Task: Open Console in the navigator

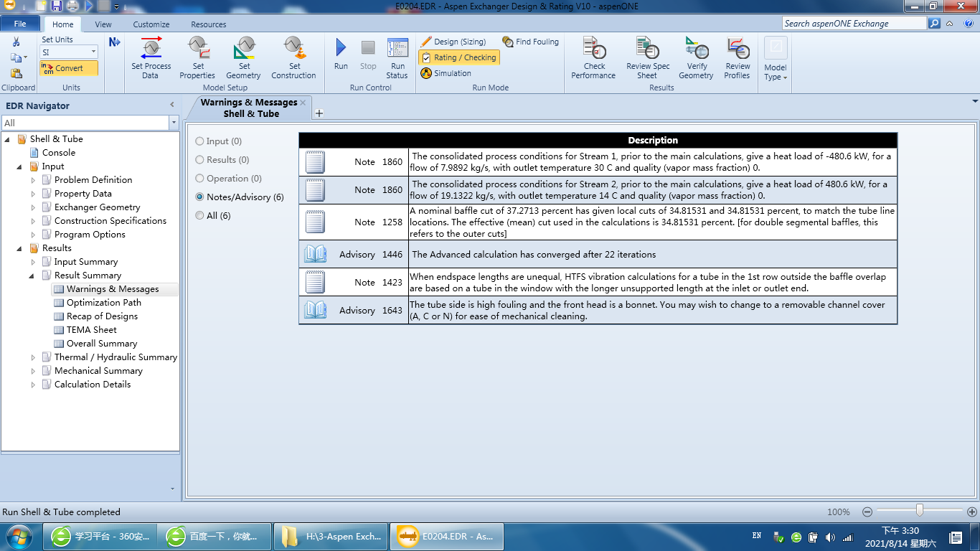Action: coord(59,153)
